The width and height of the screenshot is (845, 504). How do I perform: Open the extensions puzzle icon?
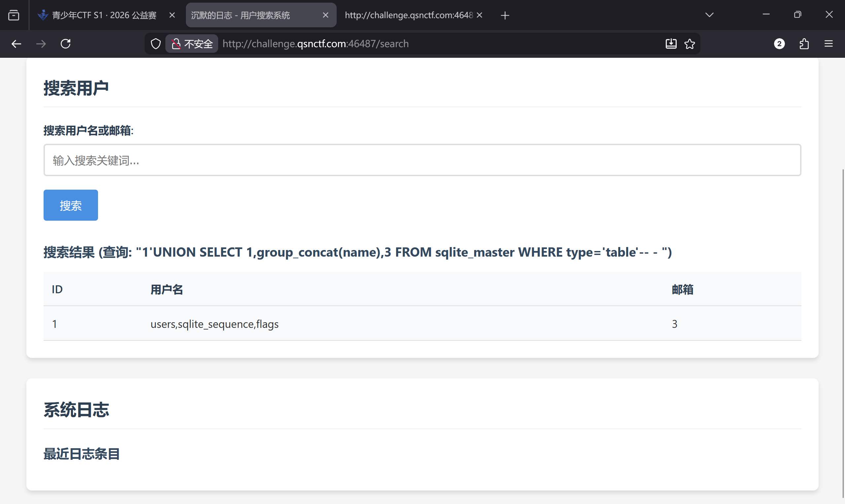[x=804, y=44]
